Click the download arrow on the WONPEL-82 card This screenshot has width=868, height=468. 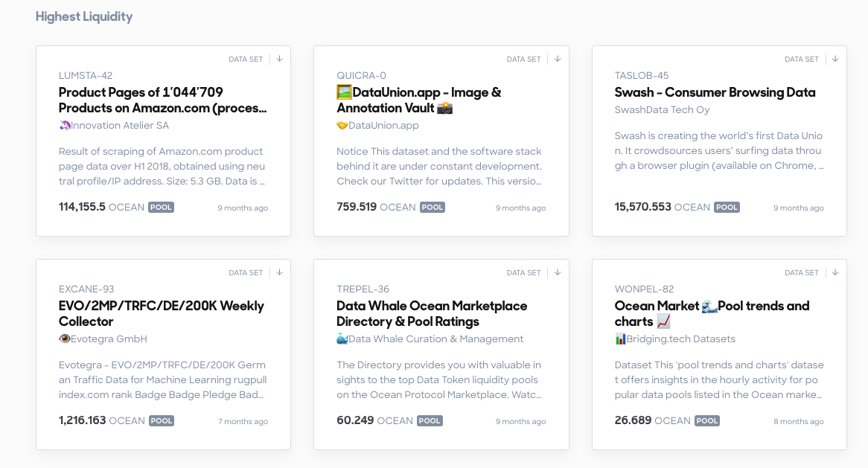(x=835, y=272)
